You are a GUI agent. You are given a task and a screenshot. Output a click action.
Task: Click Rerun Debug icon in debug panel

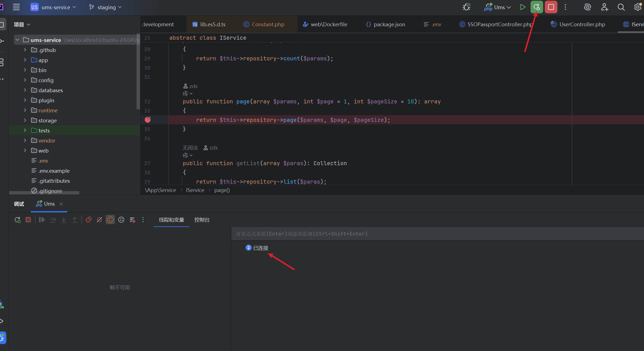pos(17,220)
